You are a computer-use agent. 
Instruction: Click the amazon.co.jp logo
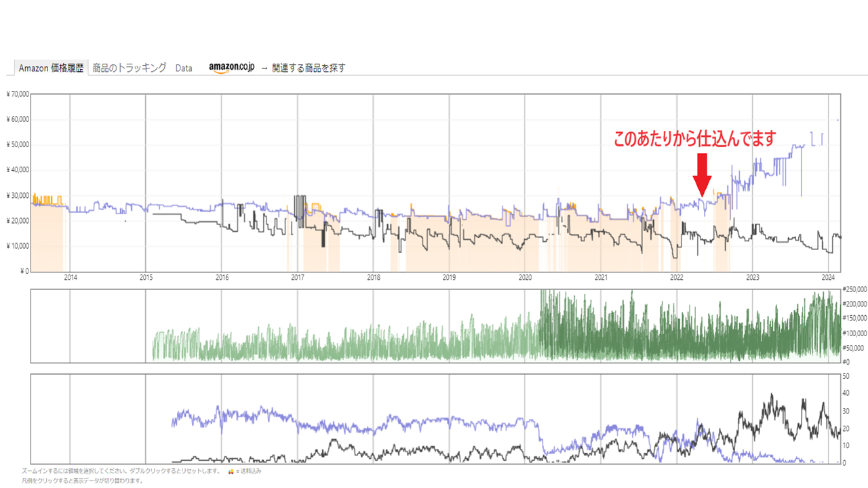pyautogui.click(x=231, y=68)
